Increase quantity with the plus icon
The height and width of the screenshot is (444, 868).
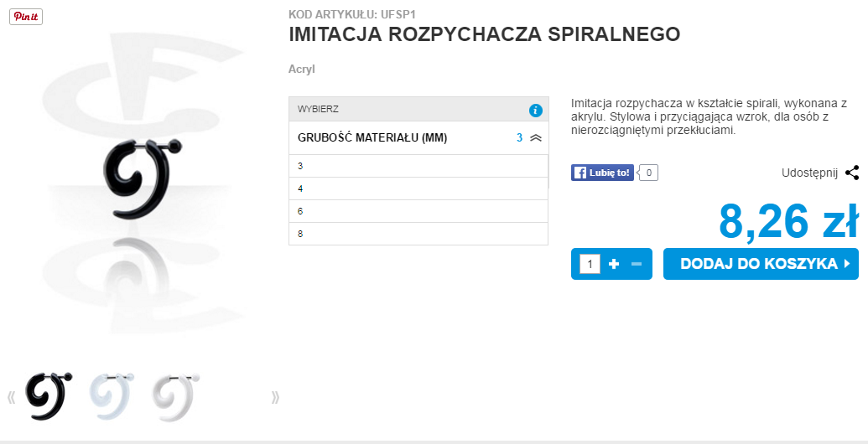click(614, 264)
